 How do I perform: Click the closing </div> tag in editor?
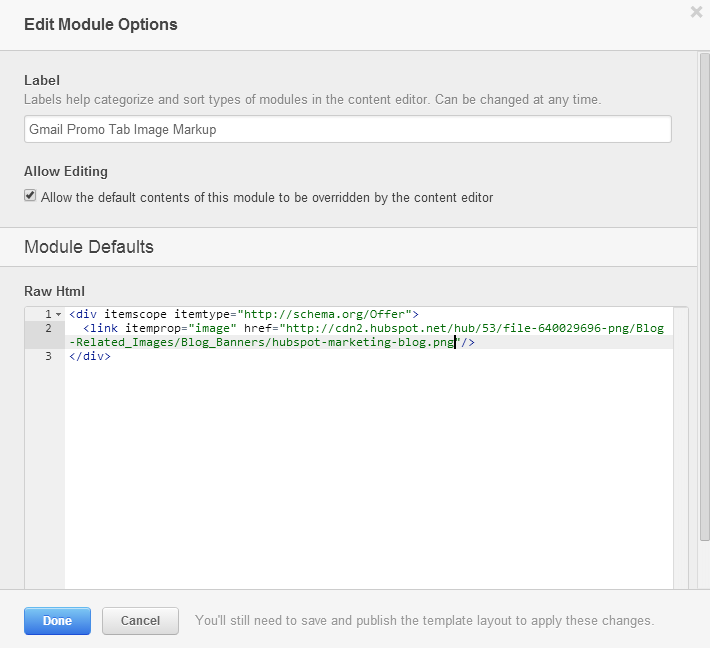pyautogui.click(x=90, y=356)
